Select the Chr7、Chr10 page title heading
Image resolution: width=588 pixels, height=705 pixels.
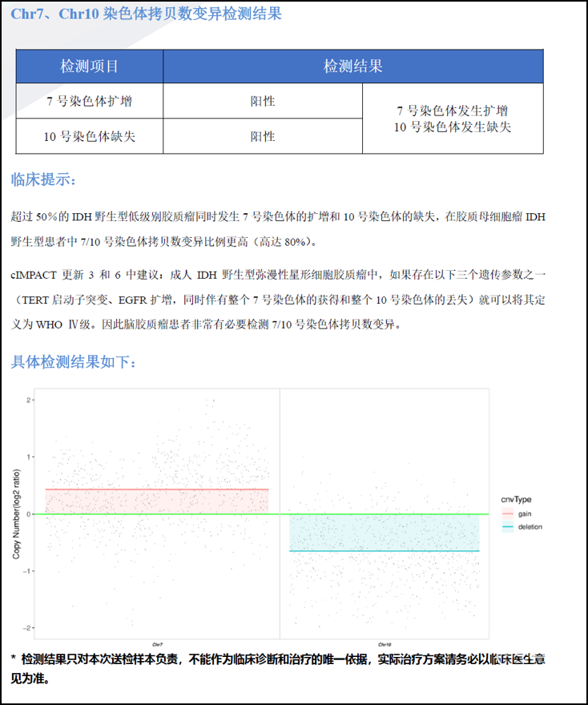pos(146,14)
